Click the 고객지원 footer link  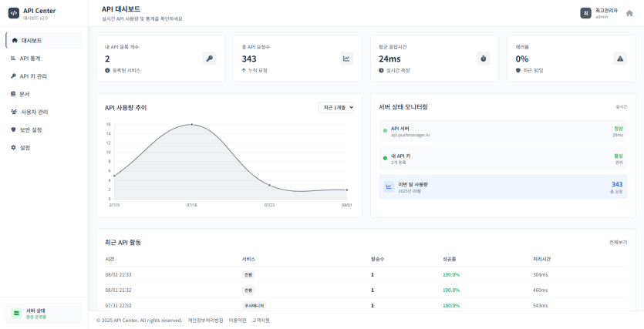pyautogui.click(x=261, y=320)
